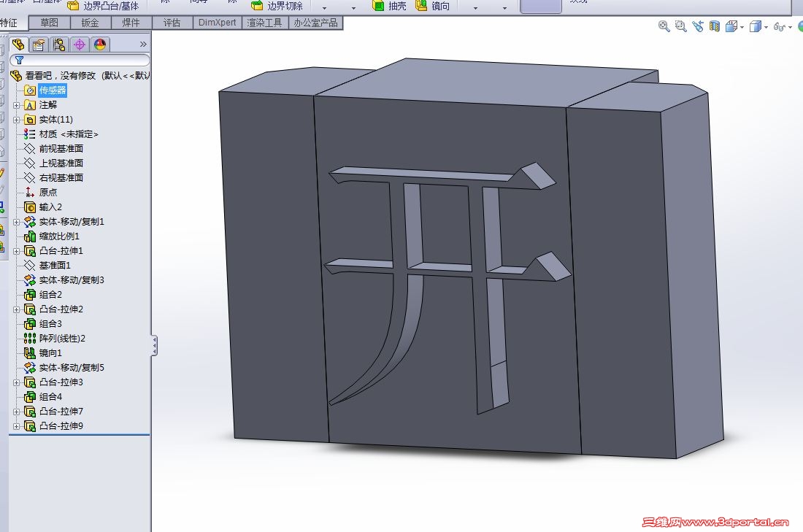Image resolution: width=803 pixels, height=532 pixels.
Task: Select the 右视基准面 right plane
Action: click(x=54, y=177)
